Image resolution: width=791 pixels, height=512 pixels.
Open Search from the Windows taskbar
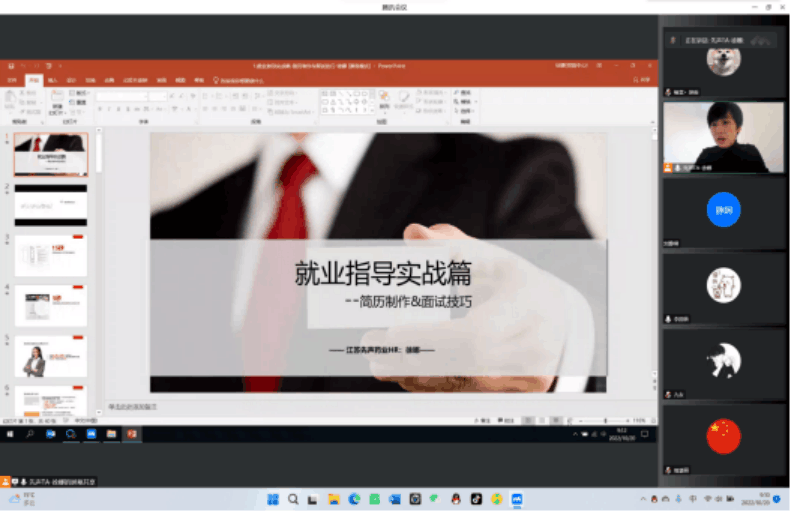[x=293, y=499]
